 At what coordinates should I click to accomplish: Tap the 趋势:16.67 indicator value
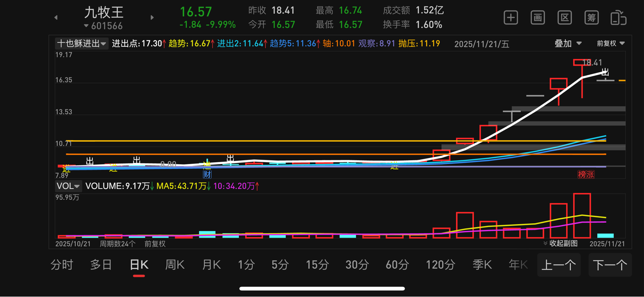click(191, 44)
